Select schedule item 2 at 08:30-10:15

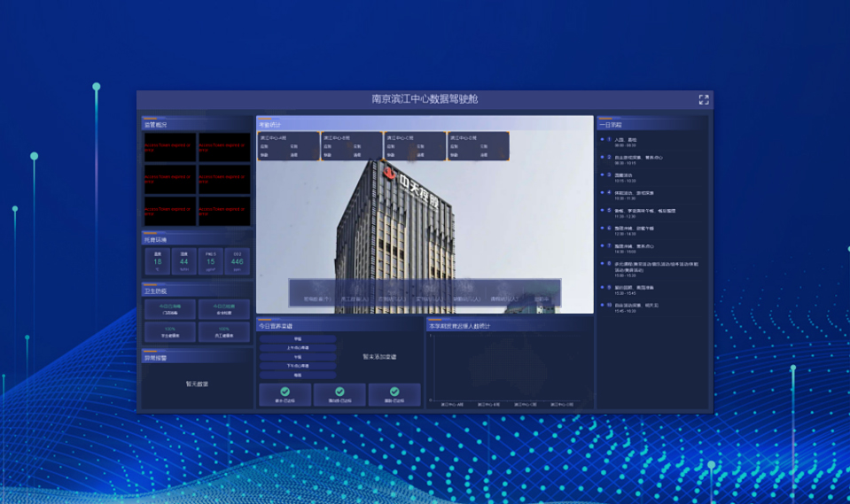651,159
